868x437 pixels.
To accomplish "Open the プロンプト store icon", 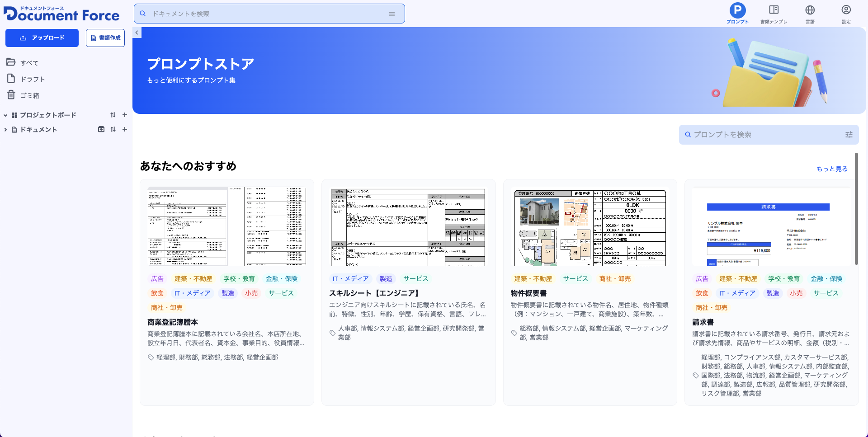I will (x=737, y=10).
